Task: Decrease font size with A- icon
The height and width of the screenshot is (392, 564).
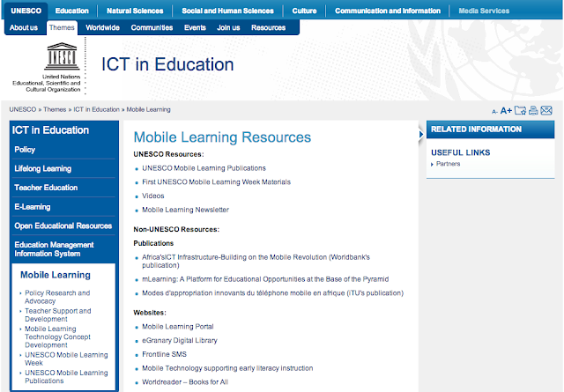Action: (x=494, y=112)
